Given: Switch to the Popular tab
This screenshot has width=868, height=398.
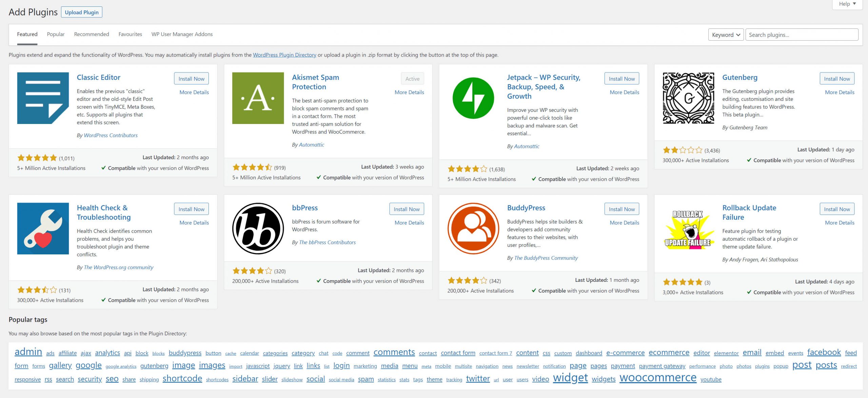Looking at the screenshot, I should (x=56, y=34).
